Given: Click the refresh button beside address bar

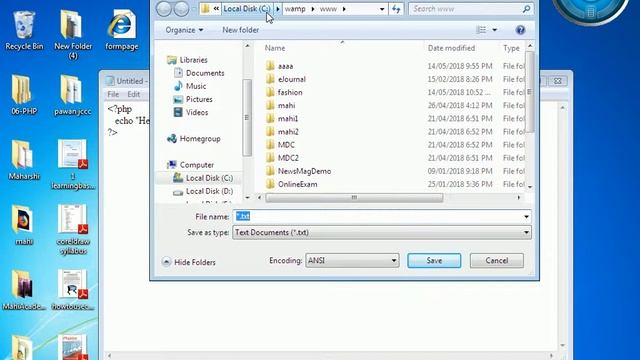Looking at the screenshot, I should (x=396, y=9).
